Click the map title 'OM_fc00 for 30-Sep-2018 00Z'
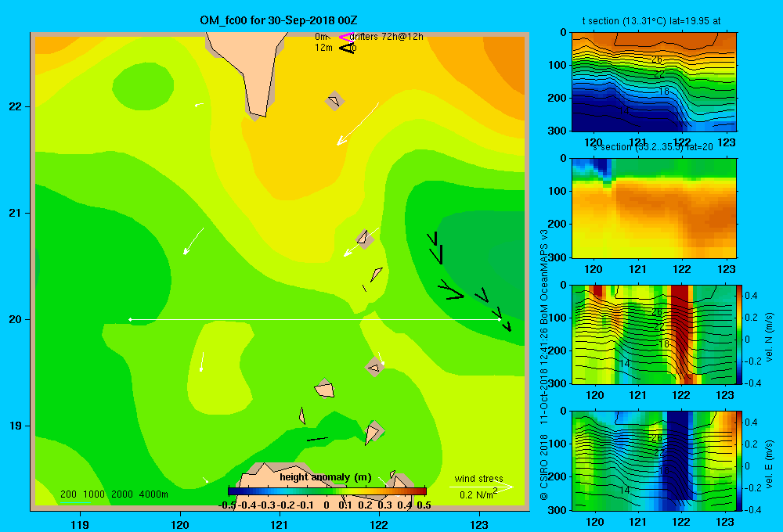This screenshot has width=783, height=532. pos(279,20)
